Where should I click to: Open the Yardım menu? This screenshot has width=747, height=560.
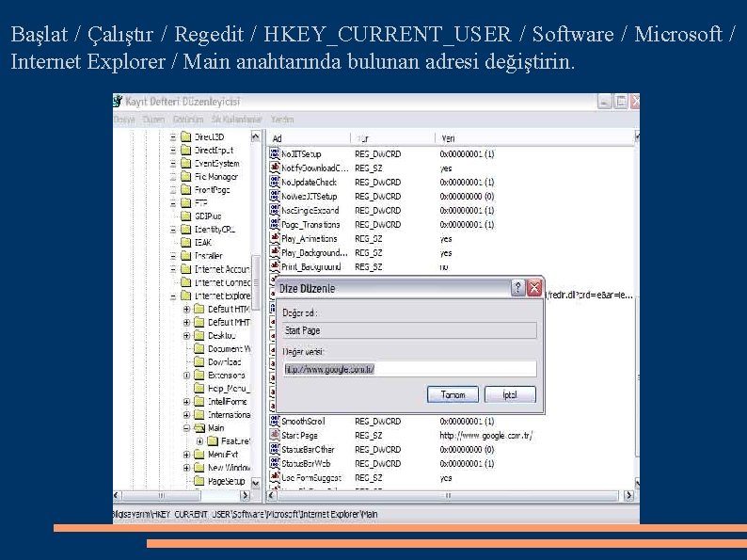(282, 120)
